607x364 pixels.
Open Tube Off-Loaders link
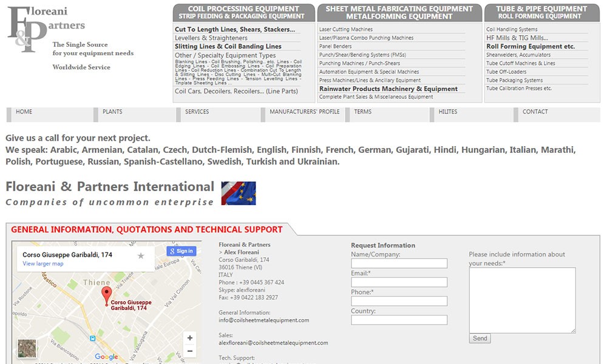pyautogui.click(x=506, y=72)
